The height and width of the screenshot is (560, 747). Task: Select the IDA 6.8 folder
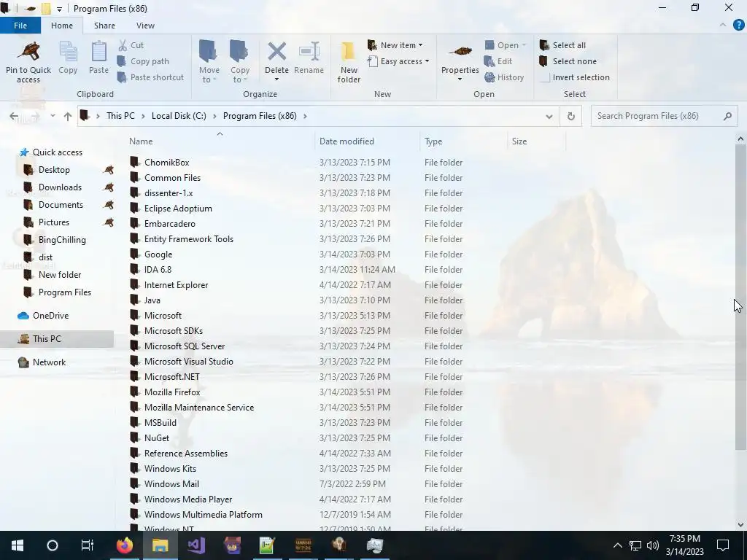coord(158,270)
